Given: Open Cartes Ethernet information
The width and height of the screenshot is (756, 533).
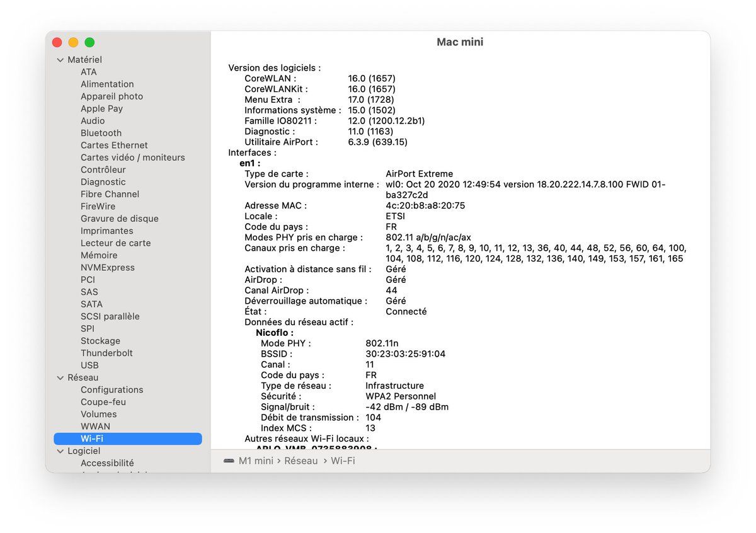Looking at the screenshot, I should tap(114, 146).
